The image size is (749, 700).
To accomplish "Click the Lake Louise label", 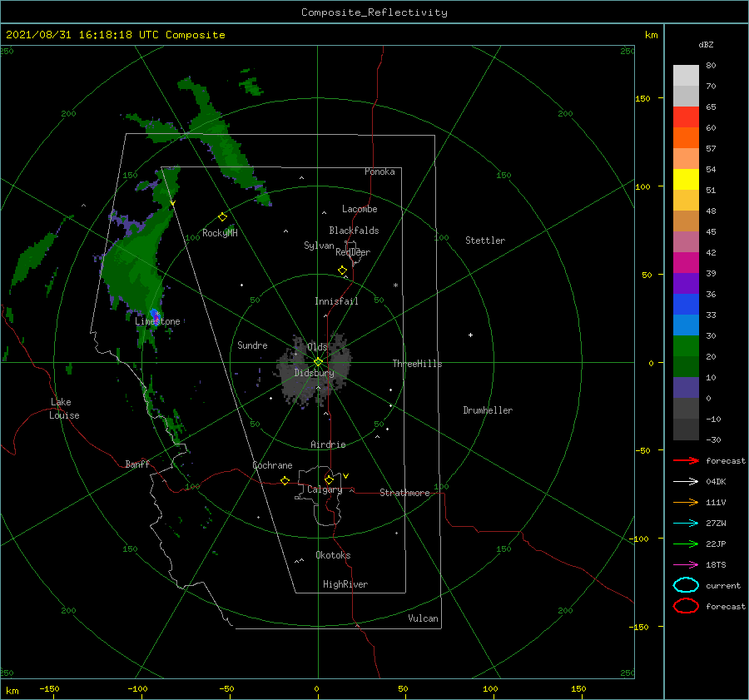I will click(x=64, y=409).
